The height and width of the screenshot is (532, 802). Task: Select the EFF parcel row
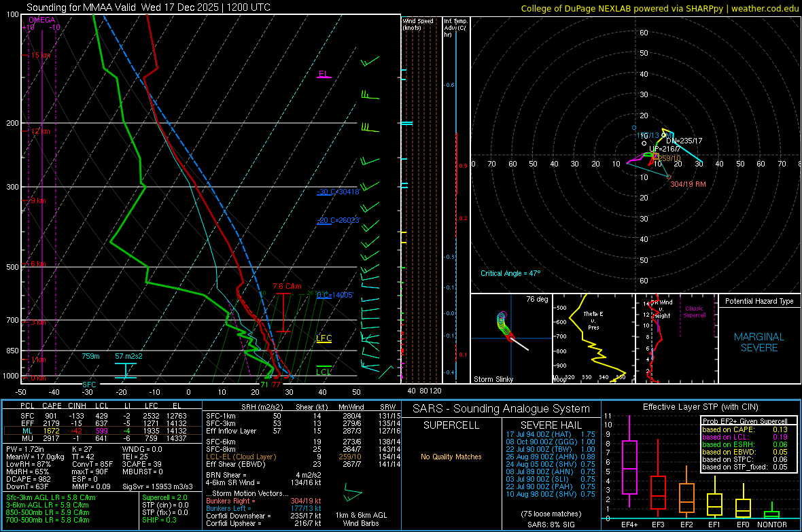103,423
